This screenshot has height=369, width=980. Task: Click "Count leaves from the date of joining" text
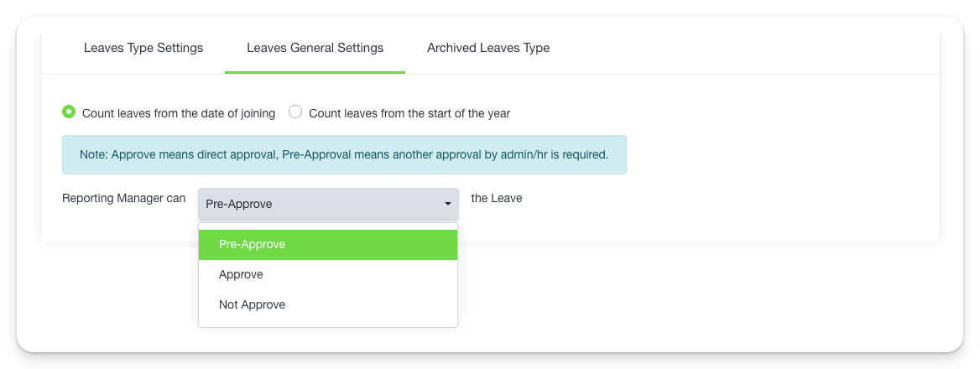179,113
